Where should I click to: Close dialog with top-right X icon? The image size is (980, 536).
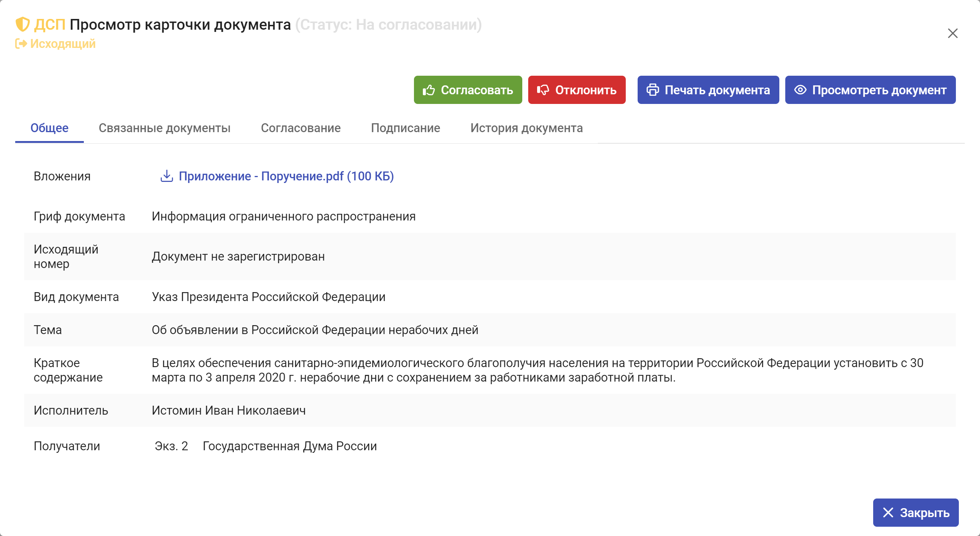tap(952, 33)
